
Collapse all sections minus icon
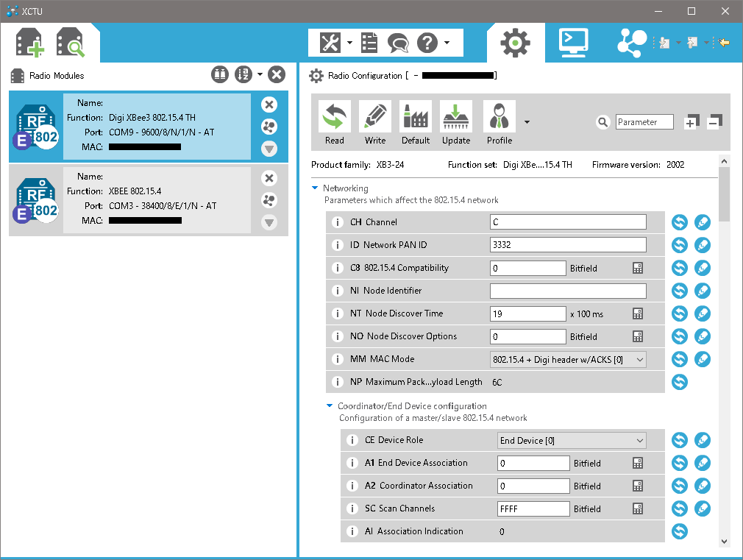714,122
